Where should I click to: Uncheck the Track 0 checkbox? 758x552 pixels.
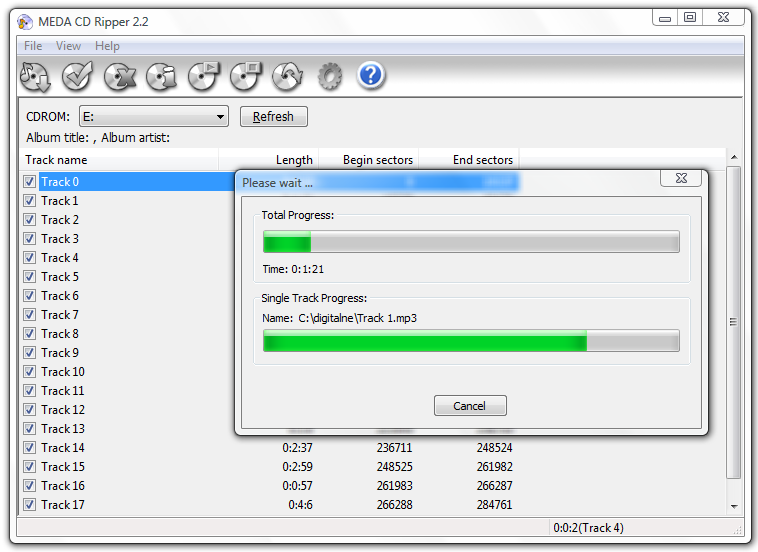tap(29, 182)
